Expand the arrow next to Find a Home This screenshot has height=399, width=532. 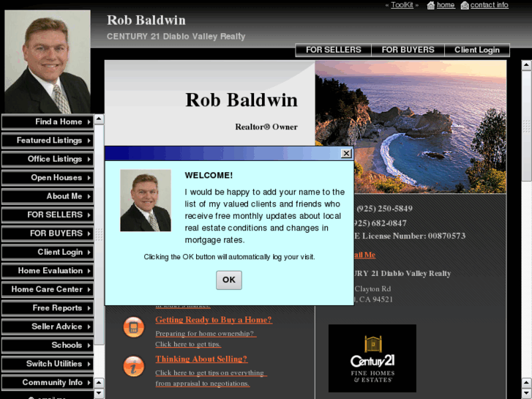pos(89,122)
